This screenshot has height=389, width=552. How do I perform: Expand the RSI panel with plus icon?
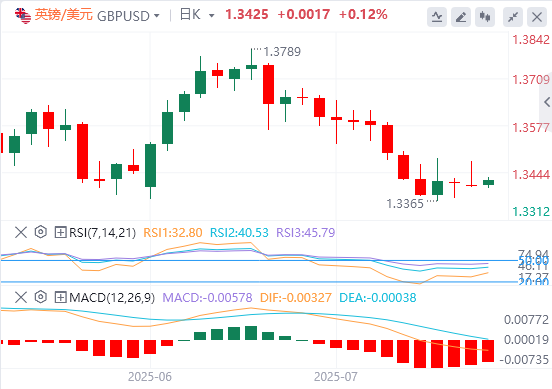pyautogui.click(x=60, y=232)
